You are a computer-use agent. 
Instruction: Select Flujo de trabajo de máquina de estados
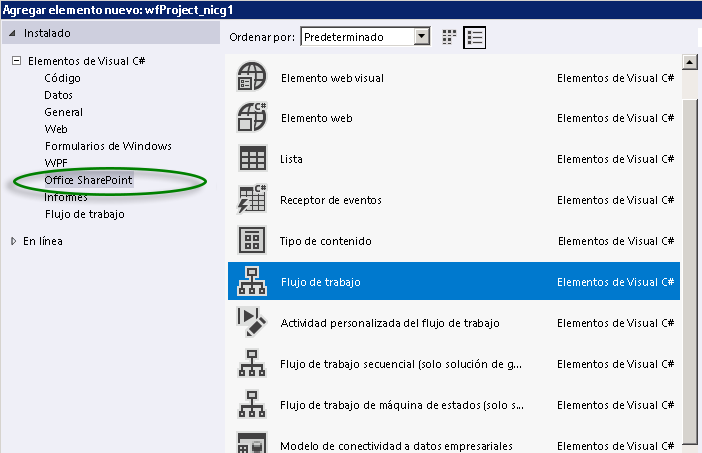(x=454, y=405)
